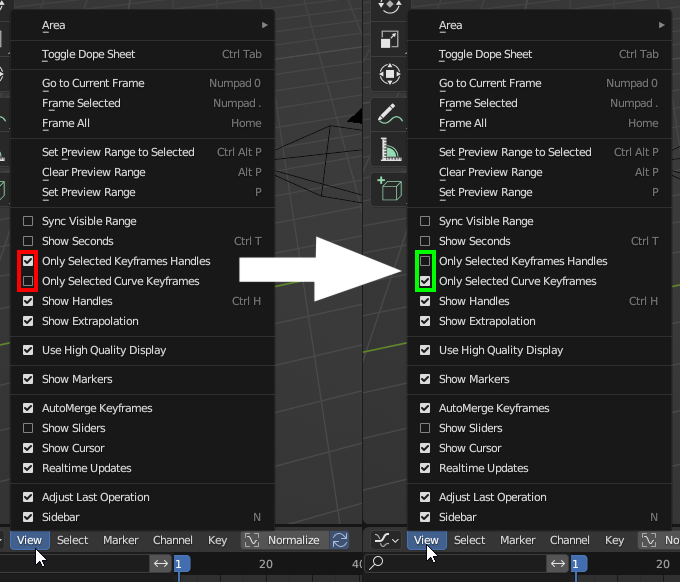Click the normalize icon in right screenshot header
The width and height of the screenshot is (680, 582).
click(649, 540)
